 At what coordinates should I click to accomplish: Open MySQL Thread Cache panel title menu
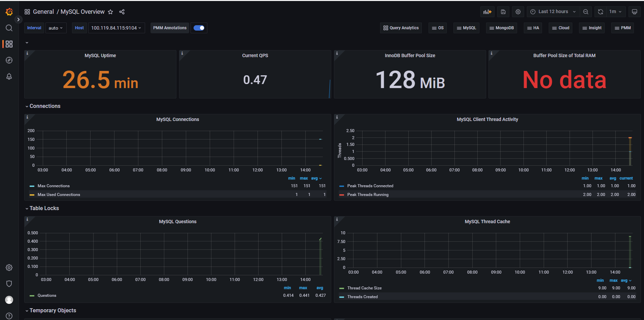487,222
